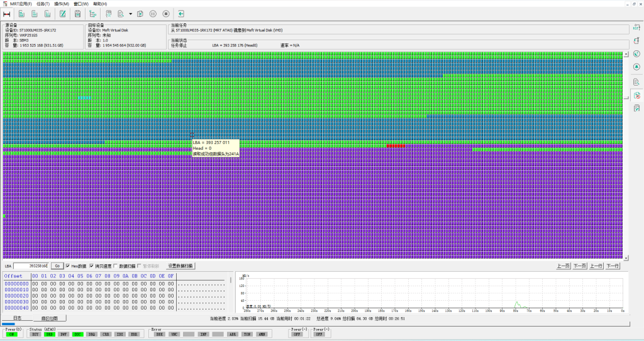Click the Offset column header
The image size is (644, 341).
pyautogui.click(x=13, y=276)
